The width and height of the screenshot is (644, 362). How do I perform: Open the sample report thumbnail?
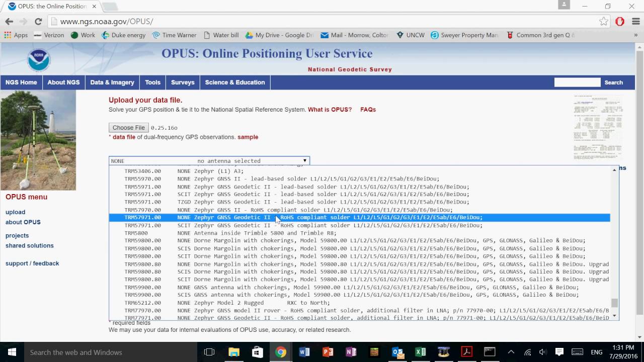(x=598, y=127)
